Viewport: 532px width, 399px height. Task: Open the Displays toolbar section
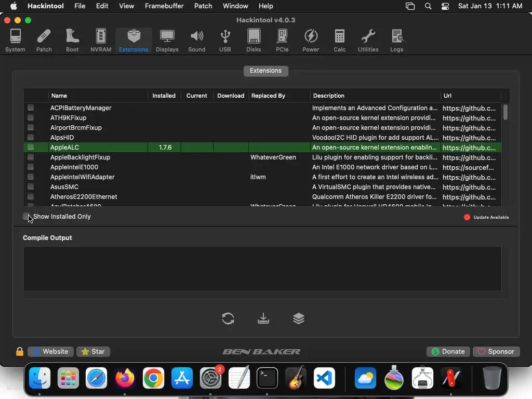point(167,41)
